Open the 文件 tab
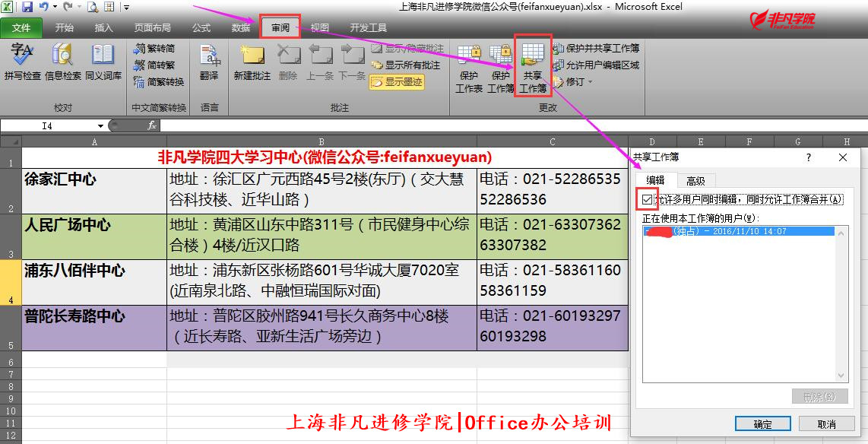 (21, 27)
